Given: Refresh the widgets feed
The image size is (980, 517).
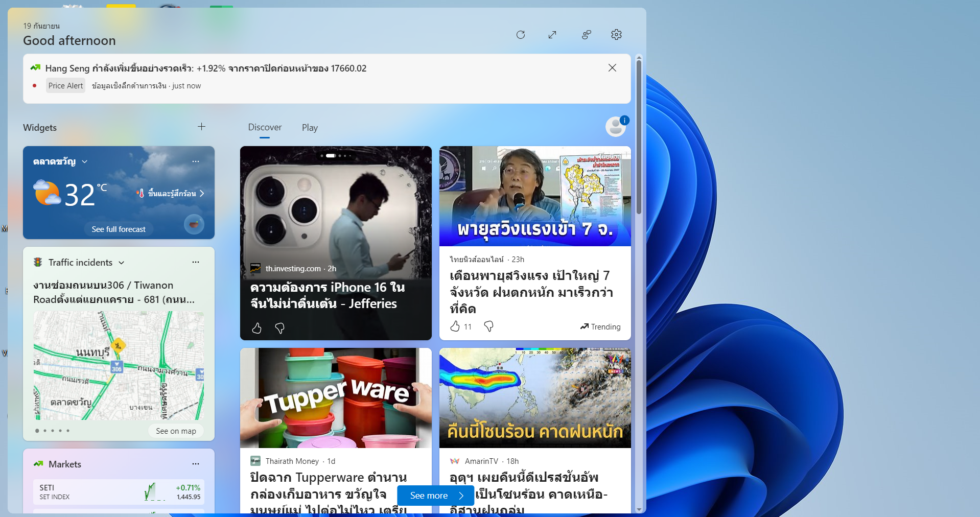Looking at the screenshot, I should tap(521, 35).
